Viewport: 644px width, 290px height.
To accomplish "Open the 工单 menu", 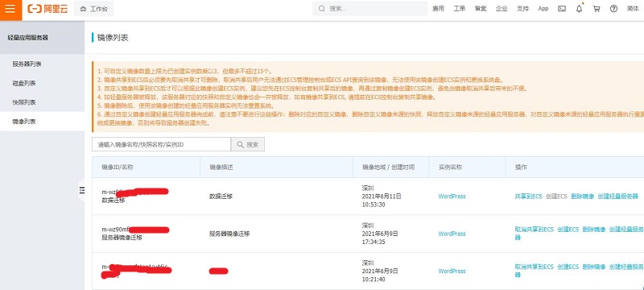I will pyautogui.click(x=459, y=9).
